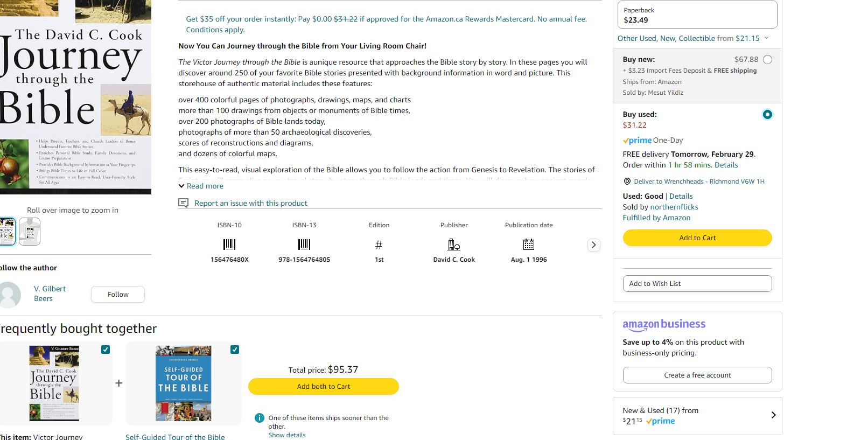Click the Edition hash icon
The width and height of the screenshot is (868, 440).
[379, 245]
